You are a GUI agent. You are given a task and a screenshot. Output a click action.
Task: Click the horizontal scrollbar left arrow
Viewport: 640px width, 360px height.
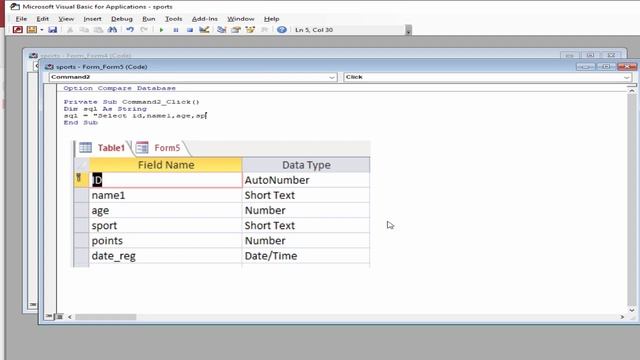point(69,317)
